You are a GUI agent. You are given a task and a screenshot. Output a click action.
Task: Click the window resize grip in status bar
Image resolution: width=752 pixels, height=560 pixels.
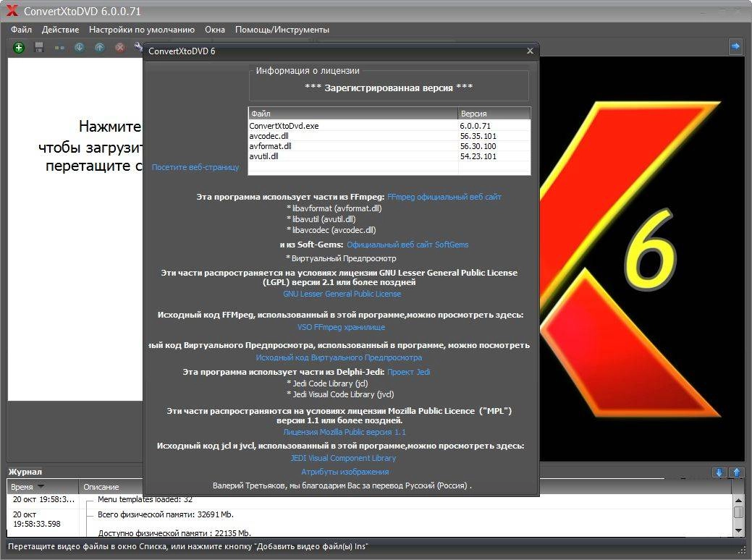coord(743,551)
